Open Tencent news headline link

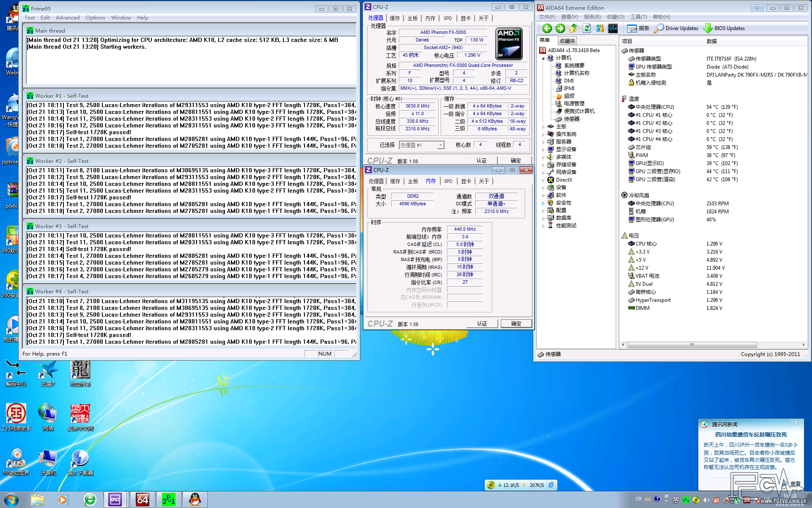(x=751, y=434)
